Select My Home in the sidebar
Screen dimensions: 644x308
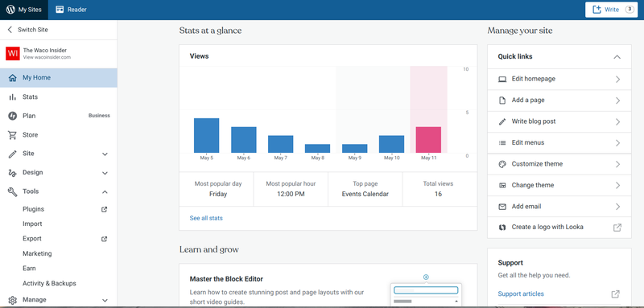[58, 77]
